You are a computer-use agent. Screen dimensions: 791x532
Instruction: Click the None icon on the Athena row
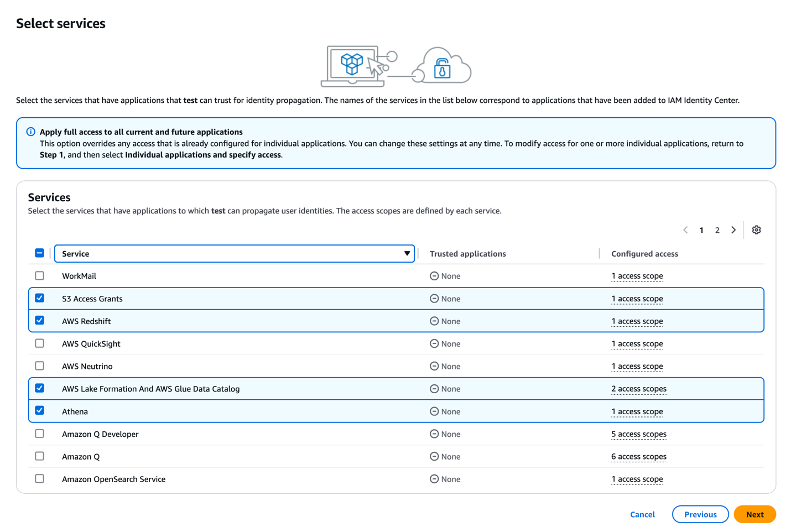433,411
